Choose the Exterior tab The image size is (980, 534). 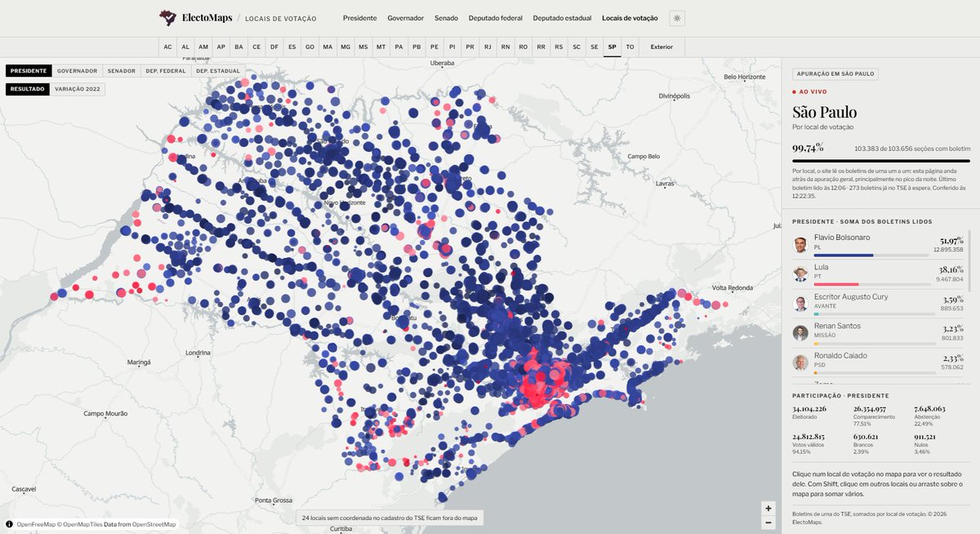[662, 47]
